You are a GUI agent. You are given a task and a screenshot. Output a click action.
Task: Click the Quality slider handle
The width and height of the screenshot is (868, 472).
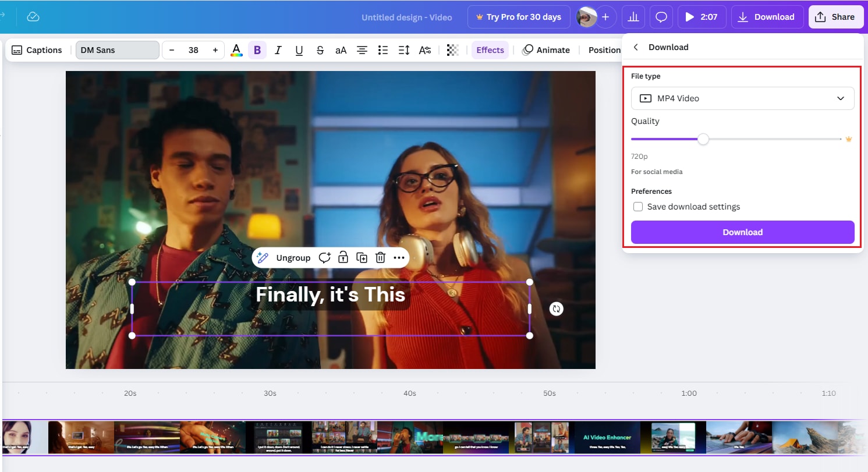point(703,139)
